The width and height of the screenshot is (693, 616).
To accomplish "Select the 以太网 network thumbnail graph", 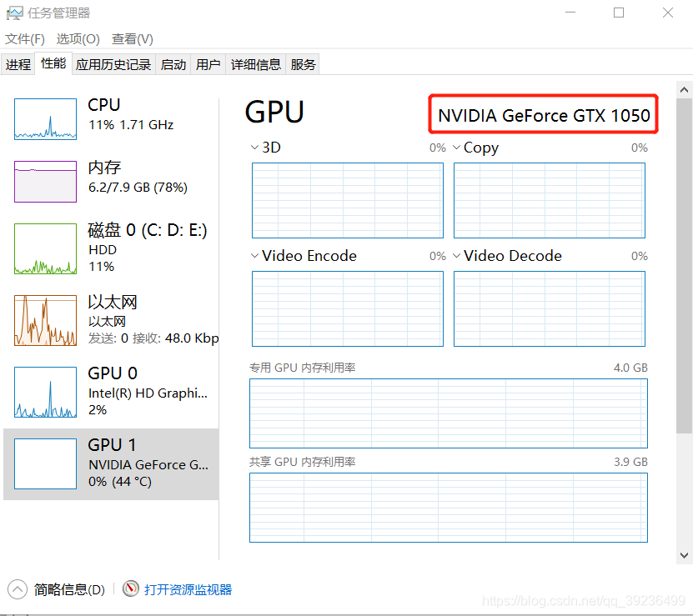I will [x=46, y=320].
